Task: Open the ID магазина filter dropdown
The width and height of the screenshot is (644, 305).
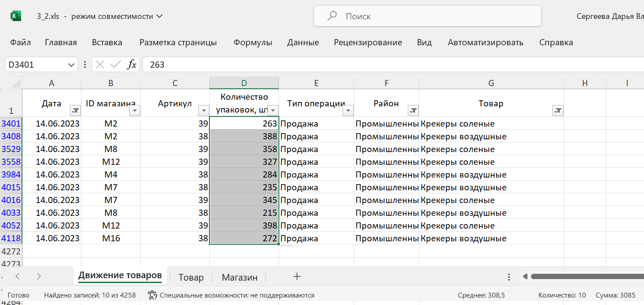Action: pos(135,110)
